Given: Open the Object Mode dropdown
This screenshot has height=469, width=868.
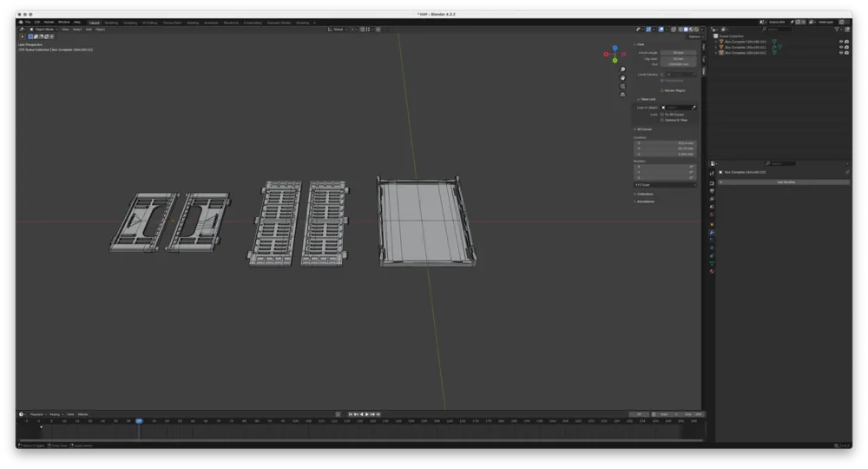Looking at the screenshot, I should click(43, 30).
